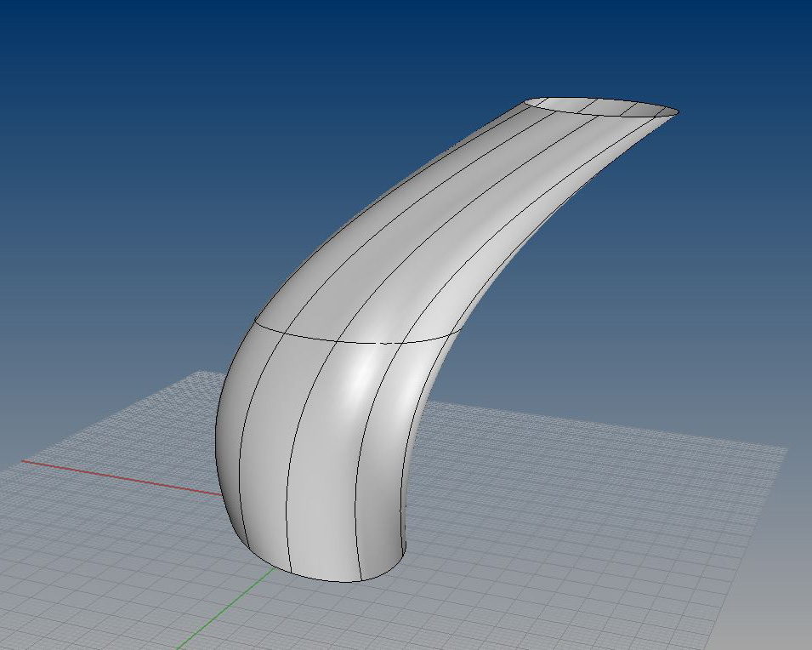Select the red X-axis line on the grid

[x=119, y=477]
